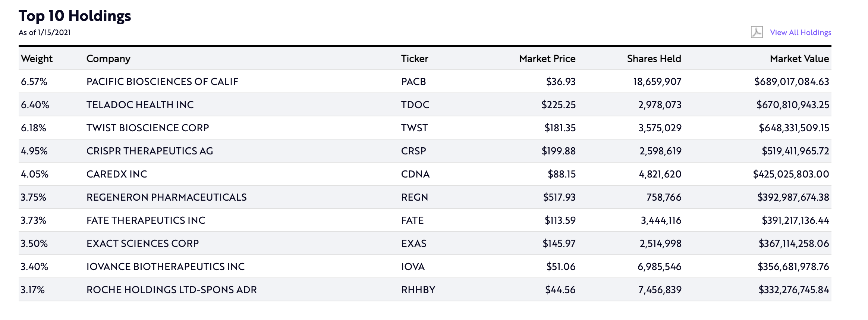
Task: Select the Pacific Biosciences of Calif row
Action: 162,82
